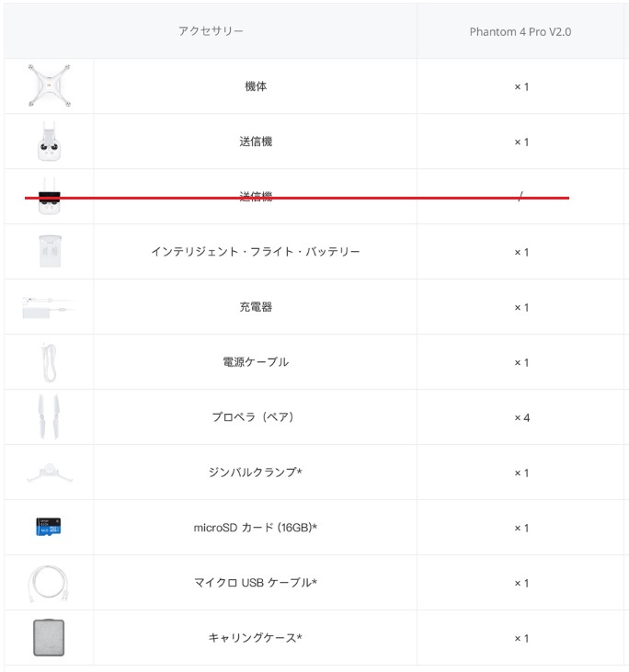Select the white remote controller image

pos(49,141)
